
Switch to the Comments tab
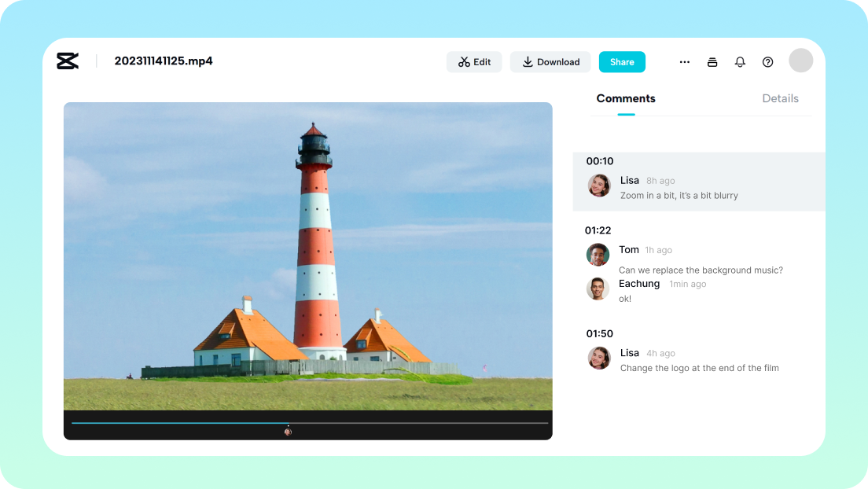point(625,98)
